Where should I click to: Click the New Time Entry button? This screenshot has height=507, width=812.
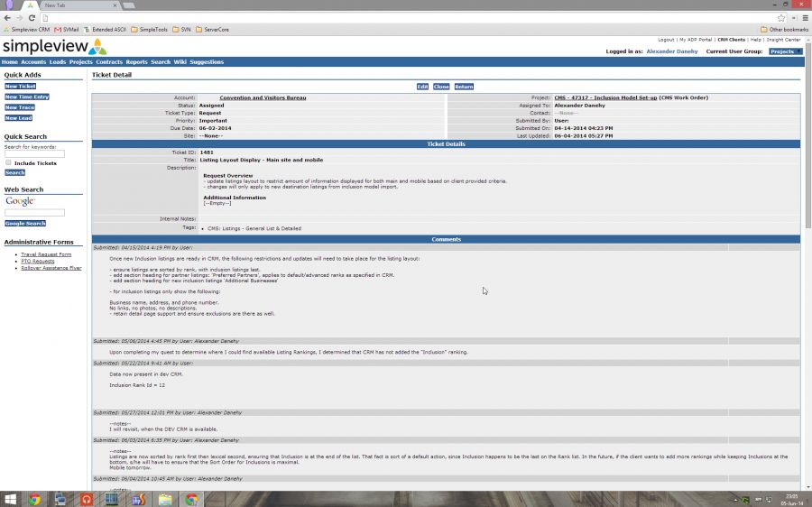27,97
